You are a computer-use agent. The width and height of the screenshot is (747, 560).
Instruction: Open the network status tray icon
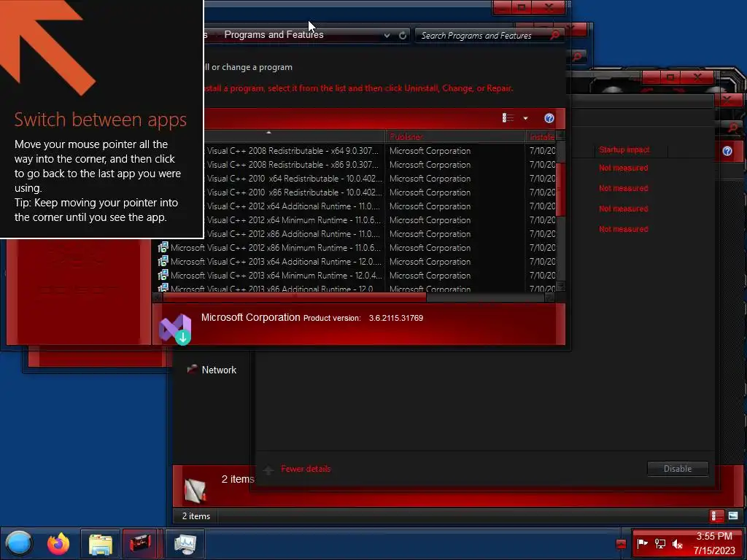click(x=659, y=543)
